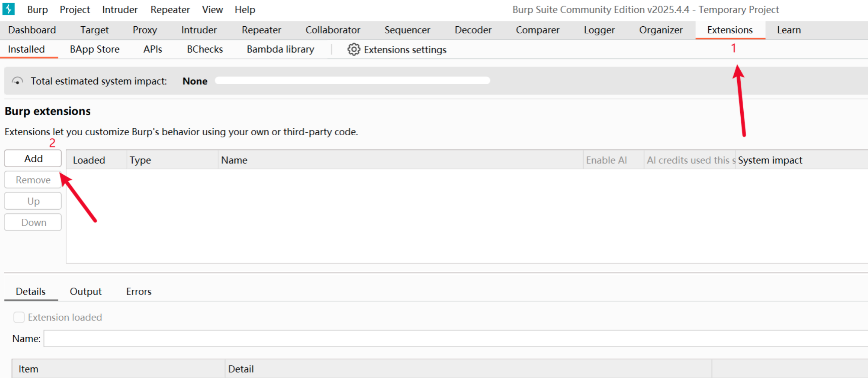868x378 pixels.
Task: Click the Down button
Action: click(x=33, y=222)
